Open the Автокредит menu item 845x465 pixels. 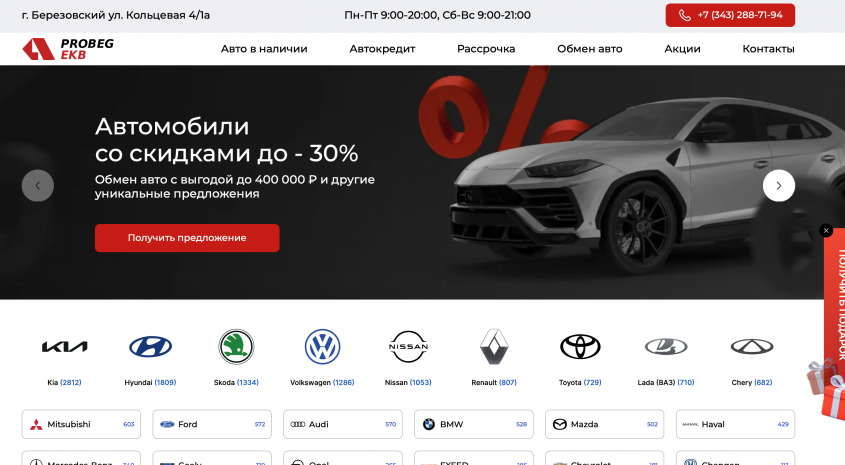[x=382, y=49]
